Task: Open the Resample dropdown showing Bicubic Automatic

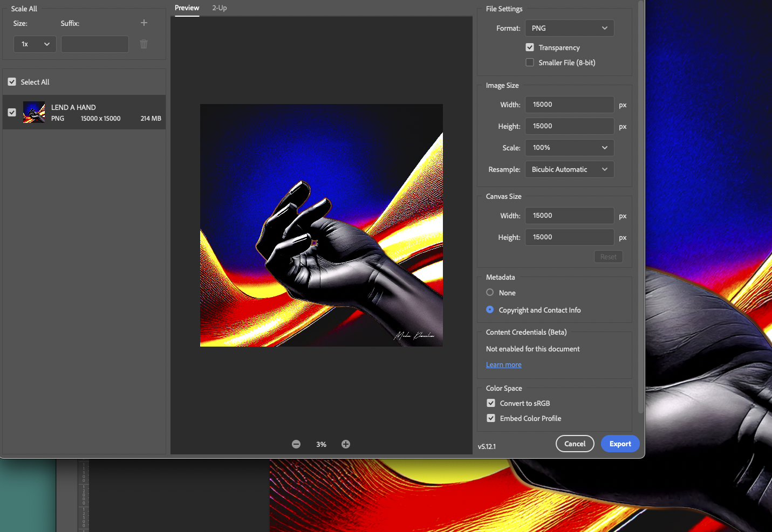Action: click(x=570, y=169)
